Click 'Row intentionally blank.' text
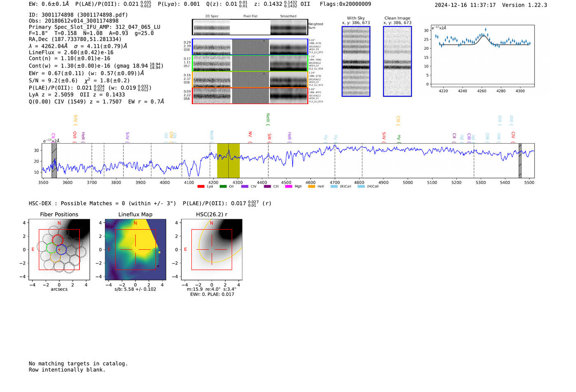Image resolution: width=576 pixels, height=392 pixels. coord(67,370)
